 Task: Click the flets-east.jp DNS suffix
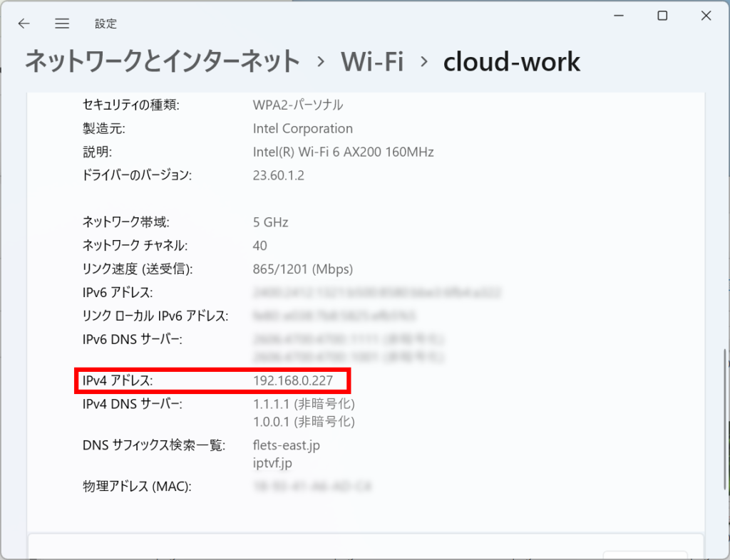(286, 445)
